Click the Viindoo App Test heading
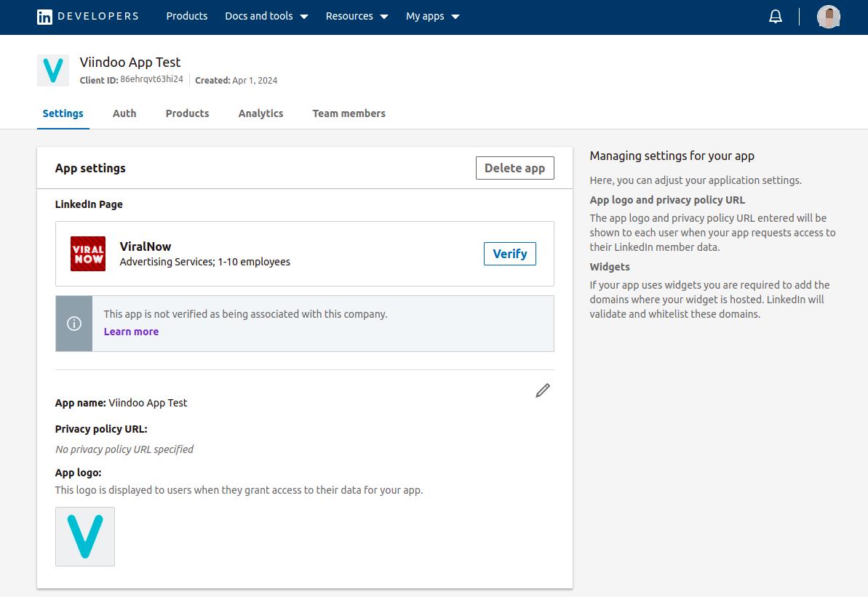Viewport: 868px width, 597px height. 130,62
